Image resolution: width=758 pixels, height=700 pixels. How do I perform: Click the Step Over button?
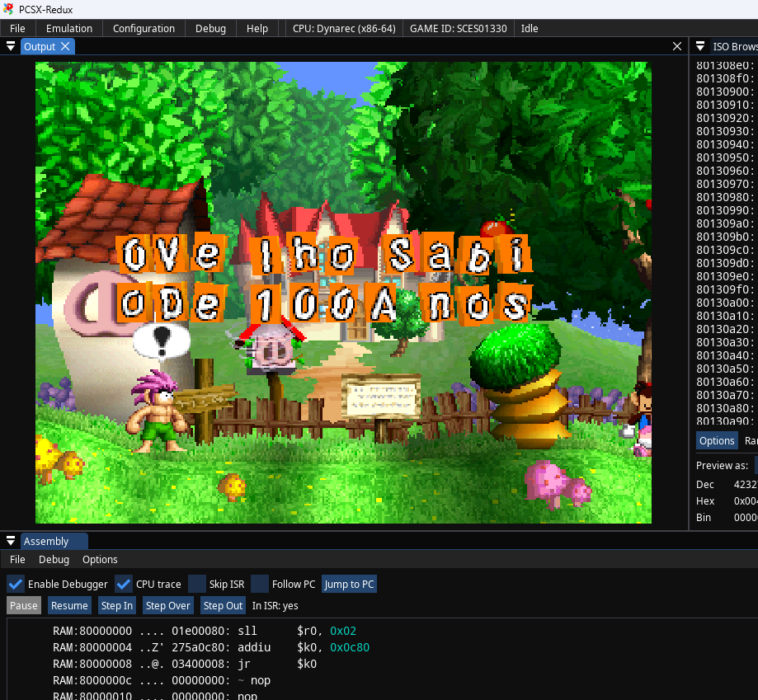click(x=167, y=606)
